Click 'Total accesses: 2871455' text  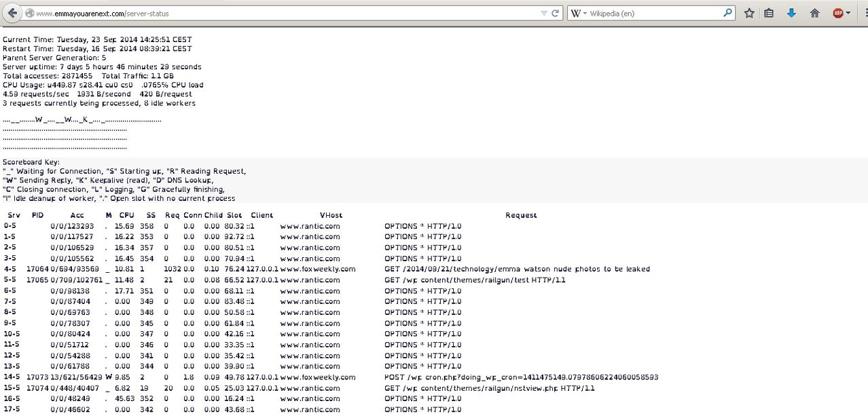point(48,76)
